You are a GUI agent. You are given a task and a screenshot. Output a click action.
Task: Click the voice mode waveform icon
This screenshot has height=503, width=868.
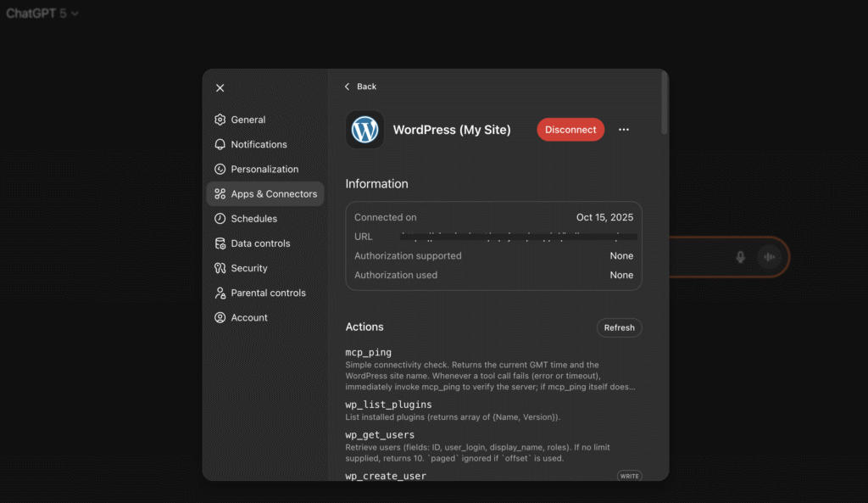pyautogui.click(x=770, y=257)
